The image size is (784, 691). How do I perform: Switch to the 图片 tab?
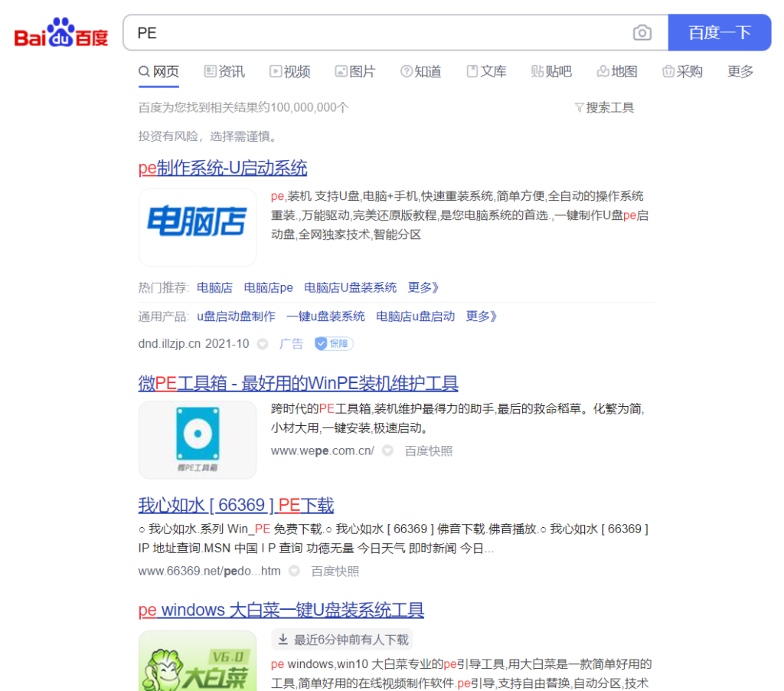[x=355, y=71]
